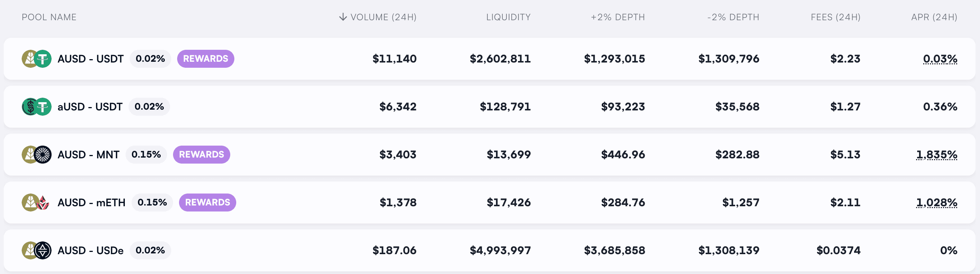Sort pools by Fees (24H) header
Image resolution: width=980 pixels, height=274 pixels.
tap(835, 17)
